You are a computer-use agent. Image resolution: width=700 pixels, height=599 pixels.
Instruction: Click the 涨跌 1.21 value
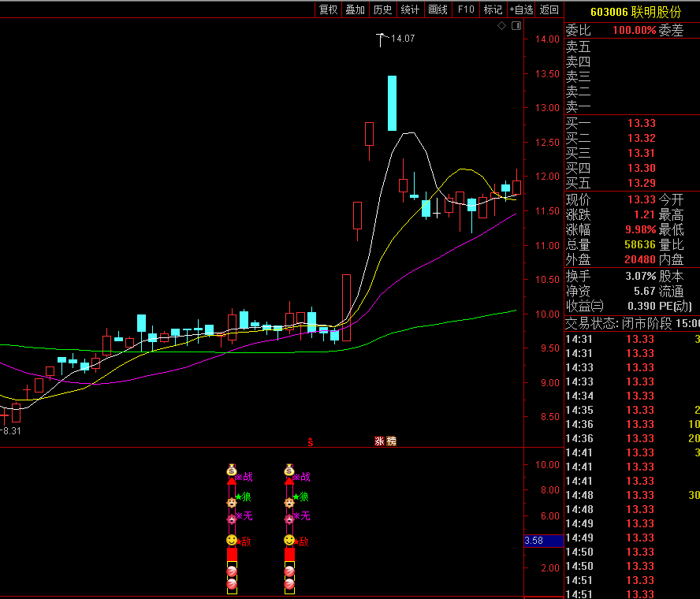pos(644,214)
